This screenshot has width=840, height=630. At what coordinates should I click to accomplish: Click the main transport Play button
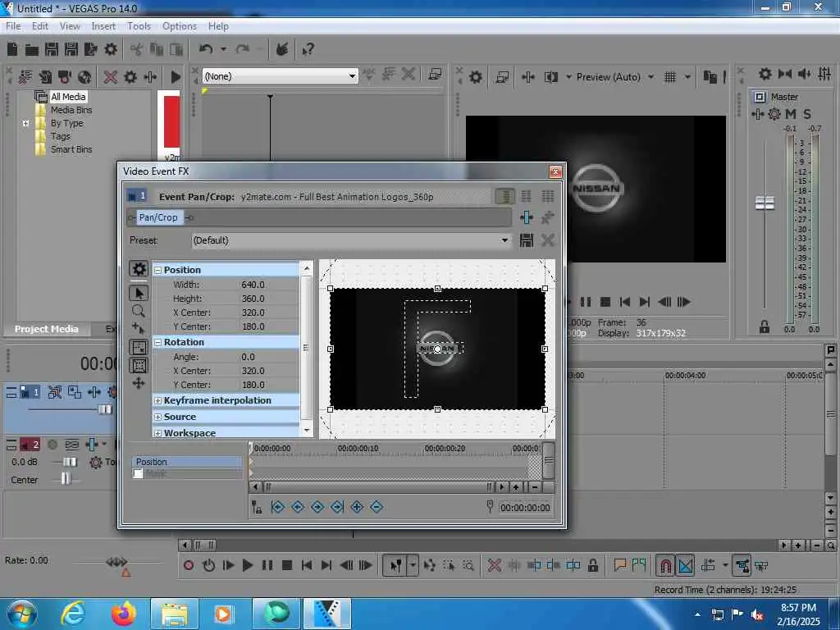(248, 565)
